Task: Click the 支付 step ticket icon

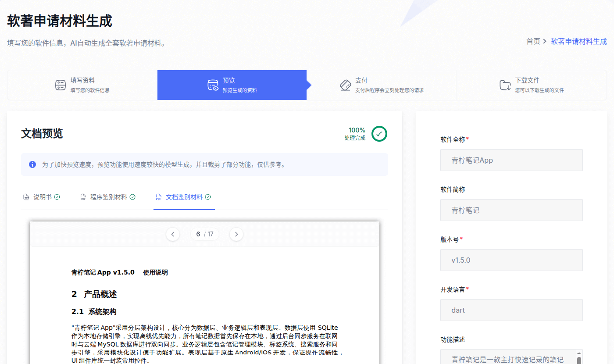Action: [346, 85]
